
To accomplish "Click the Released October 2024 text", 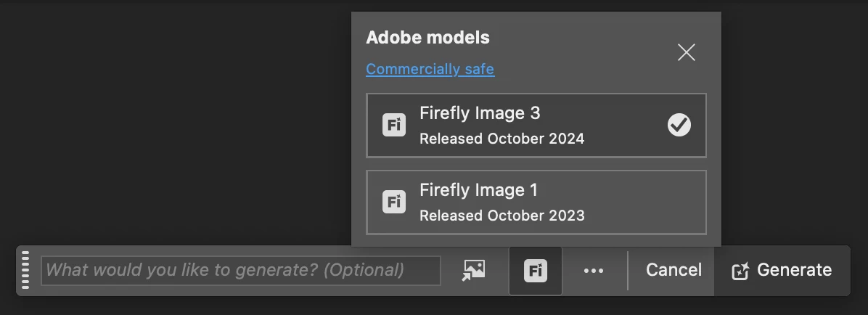I will coord(502,139).
